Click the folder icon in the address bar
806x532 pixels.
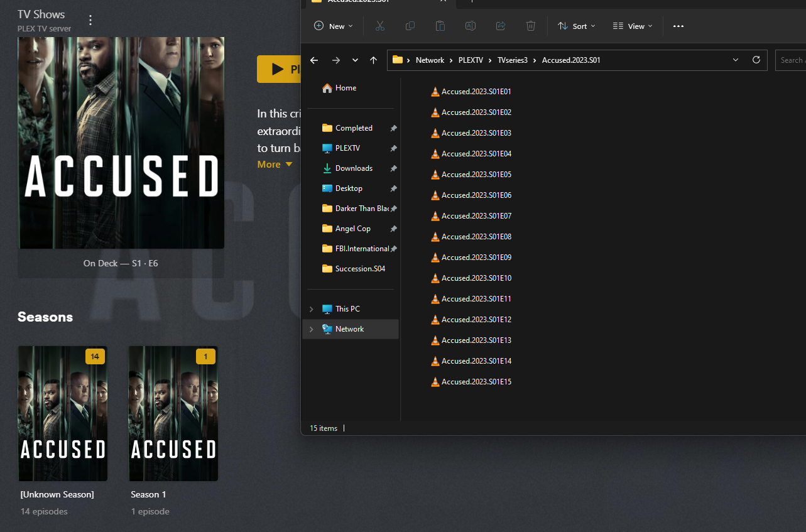coord(398,60)
